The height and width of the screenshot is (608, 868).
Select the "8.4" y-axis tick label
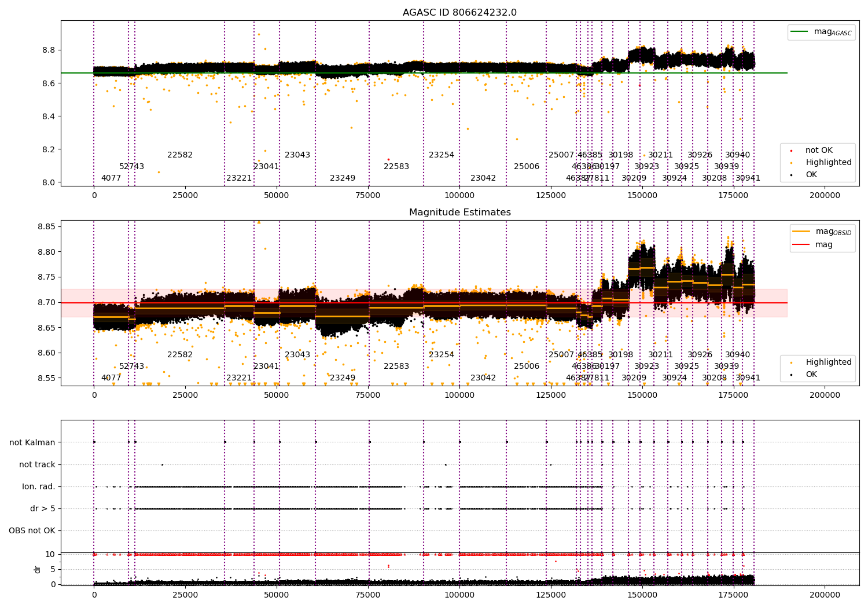[x=49, y=116]
